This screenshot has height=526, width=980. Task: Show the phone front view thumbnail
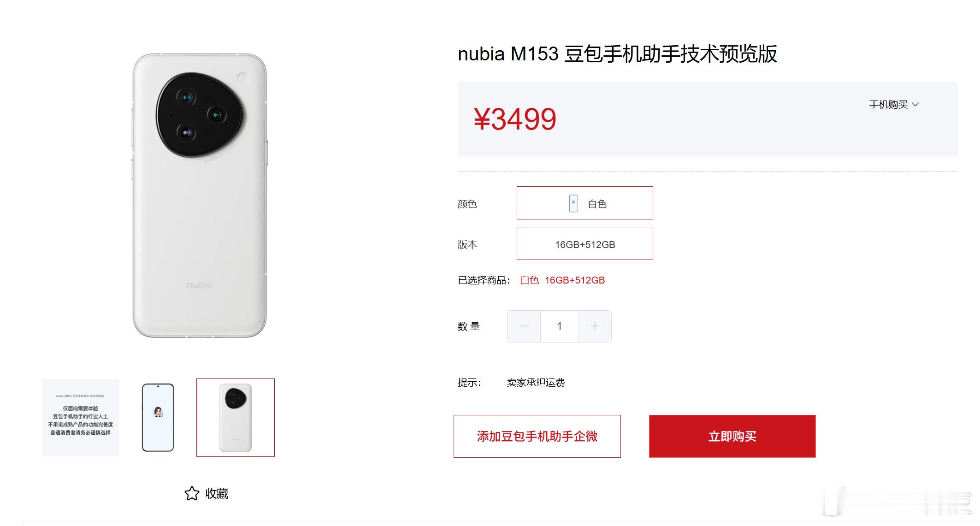[158, 418]
